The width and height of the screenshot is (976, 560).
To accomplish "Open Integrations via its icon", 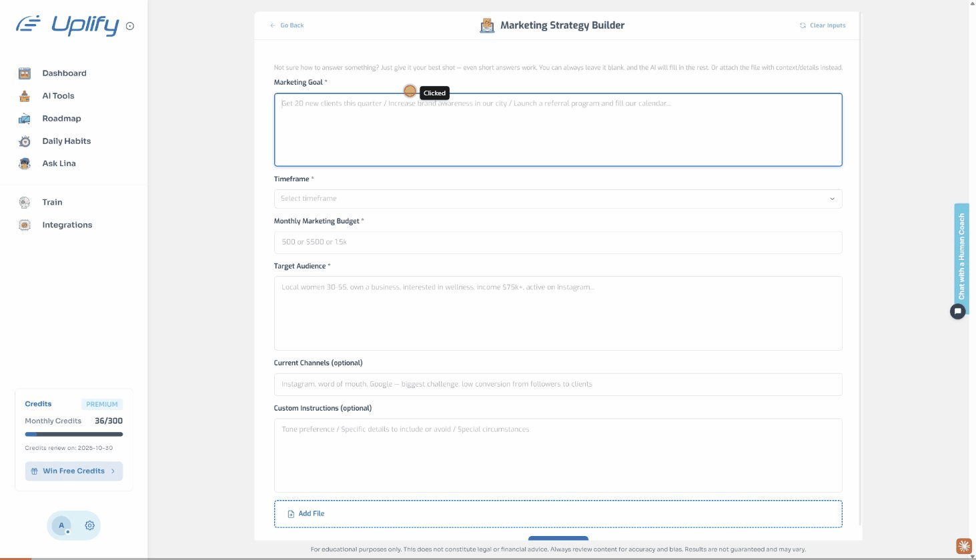I will pos(25,225).
